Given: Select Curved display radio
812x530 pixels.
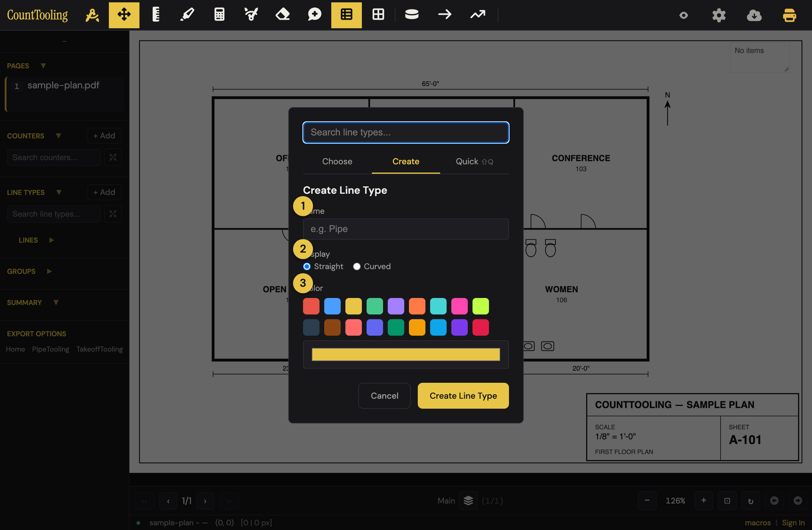Looking at the screenshot, I should click(357, 266).
